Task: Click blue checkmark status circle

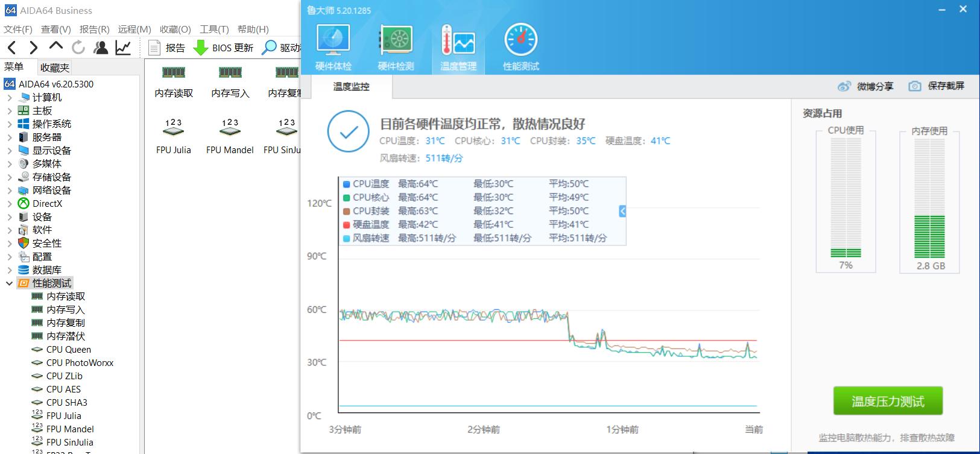Action: [x=348, y=132]
